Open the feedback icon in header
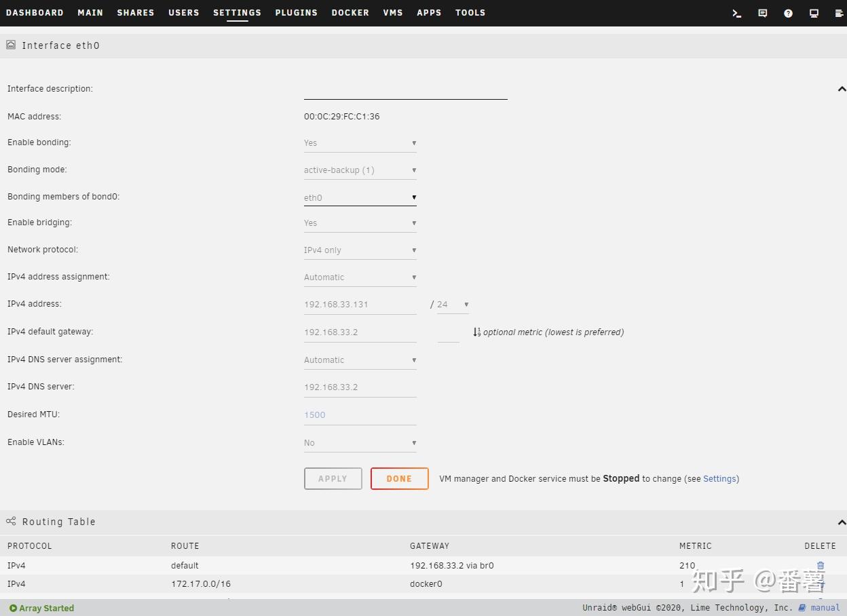This screenshot has height=616, width=847. 762,13
